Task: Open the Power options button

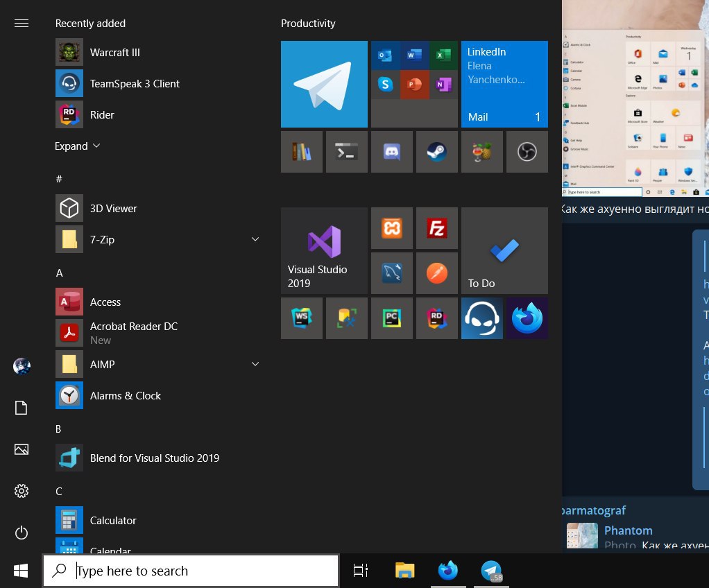Action: click(x=22, y=533)
